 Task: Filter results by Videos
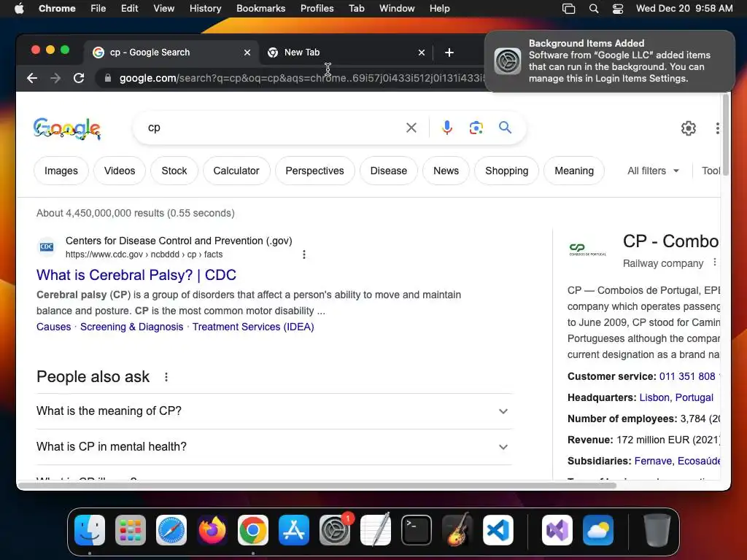click(120, 171)
